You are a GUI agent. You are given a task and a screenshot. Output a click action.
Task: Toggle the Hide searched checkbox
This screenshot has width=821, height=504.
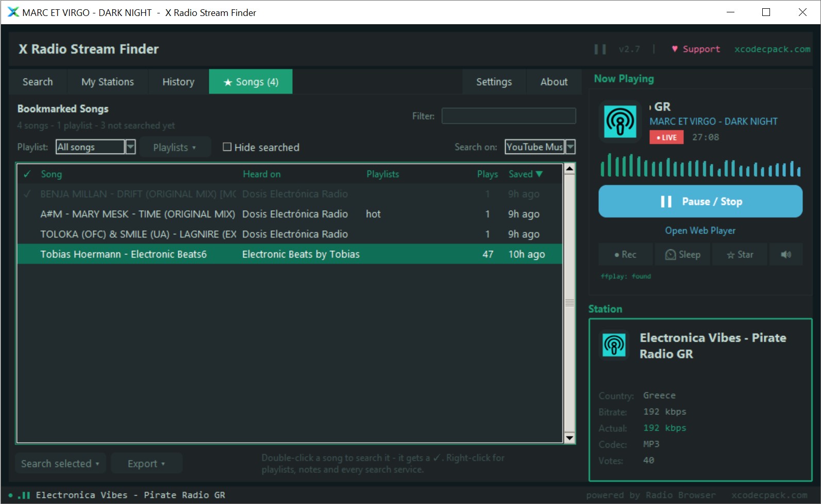click(x=261, y=147)
